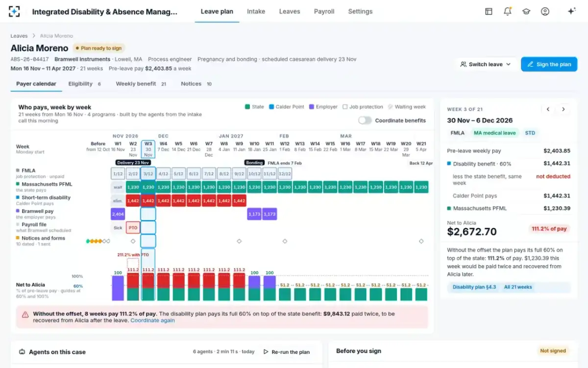The height and width of the screenshot is (368, 588).
Task: Launch the sparkle AI assistant icon
Action: click(x=571, y=12)
